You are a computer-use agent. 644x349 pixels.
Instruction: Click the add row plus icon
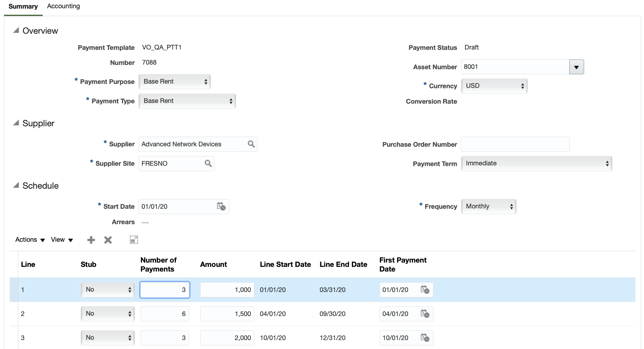point(91,240)
